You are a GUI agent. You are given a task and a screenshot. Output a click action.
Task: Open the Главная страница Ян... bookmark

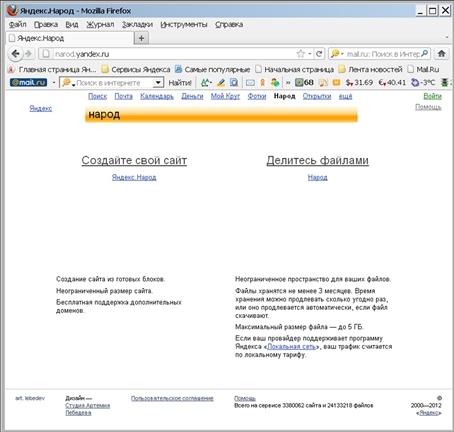point(52,69)
